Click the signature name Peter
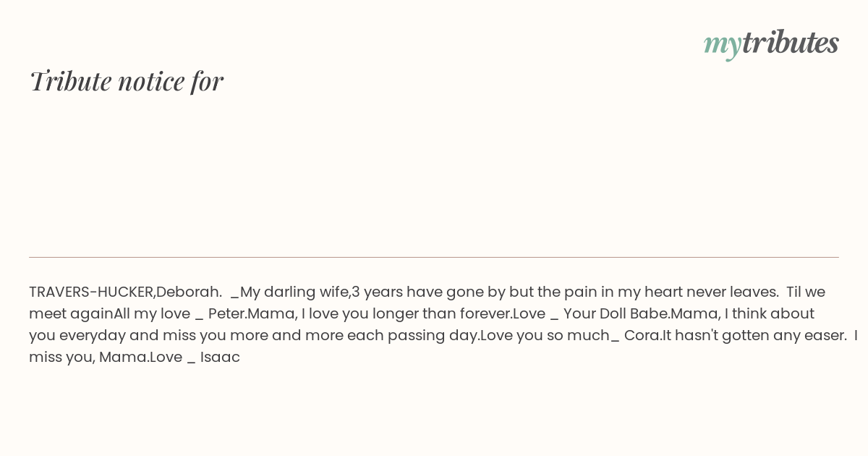The image size is (868, 456). coord(226,313)
